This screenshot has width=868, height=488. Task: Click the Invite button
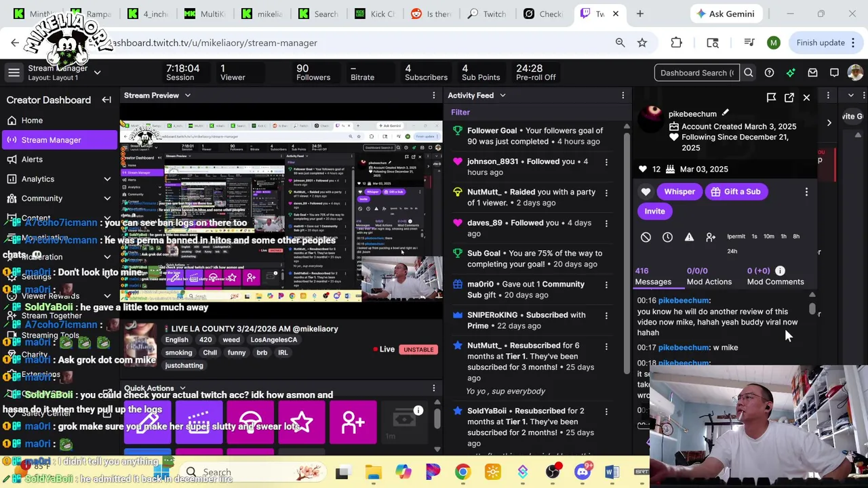[654, 211]
